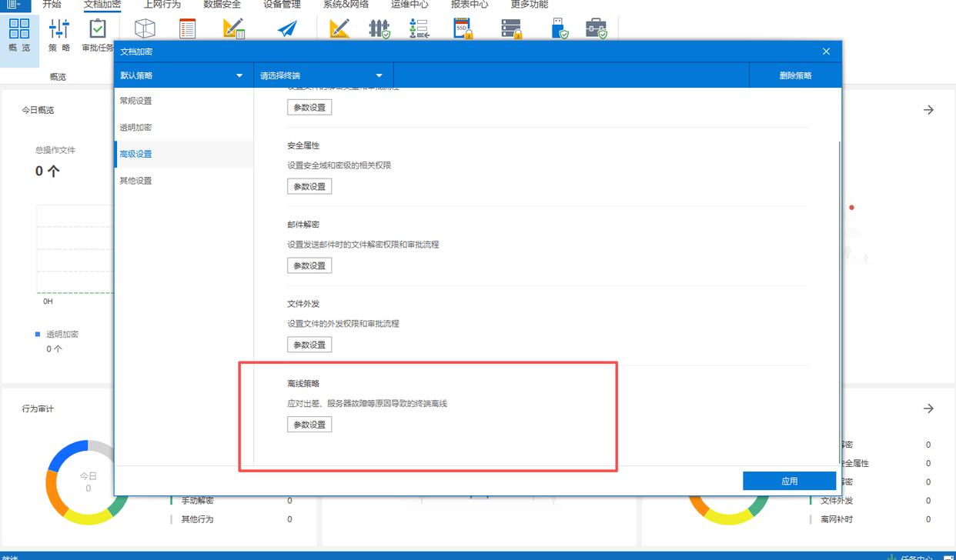
Task: Switch to the 设备管理 ribbon tab
Action: pyautogui.click(x=282, y=5)
